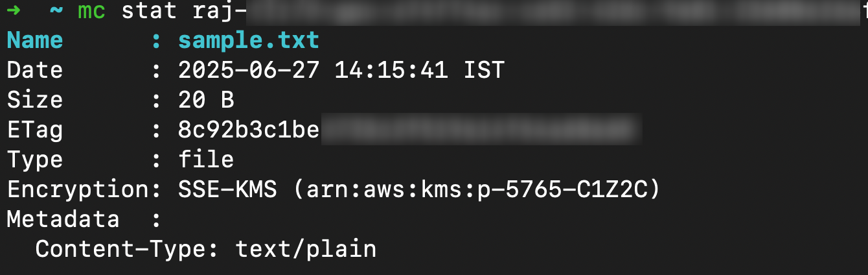The width and height of the screenshot is (868, 275).
Task: Click the tilde directory indicator
Action: (x=57, y=11)
